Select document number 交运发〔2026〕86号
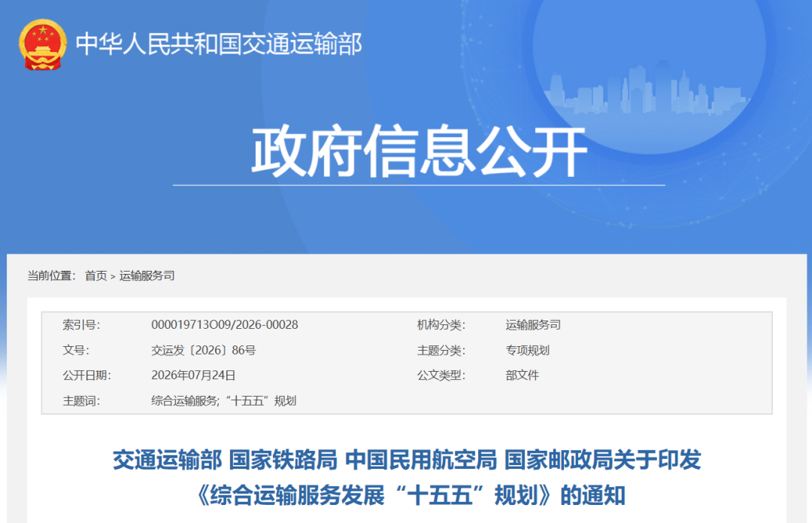 (204, 351)
